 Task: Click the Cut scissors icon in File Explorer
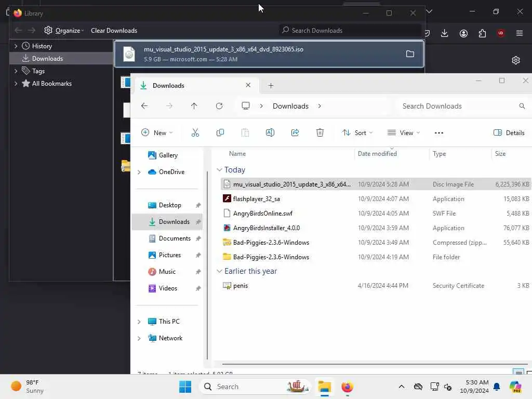(195, 132)
